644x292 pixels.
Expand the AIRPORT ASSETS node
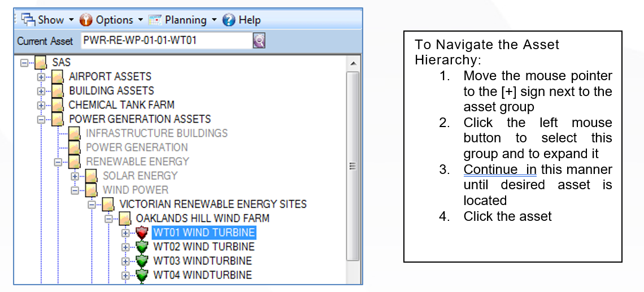point(41,77)
